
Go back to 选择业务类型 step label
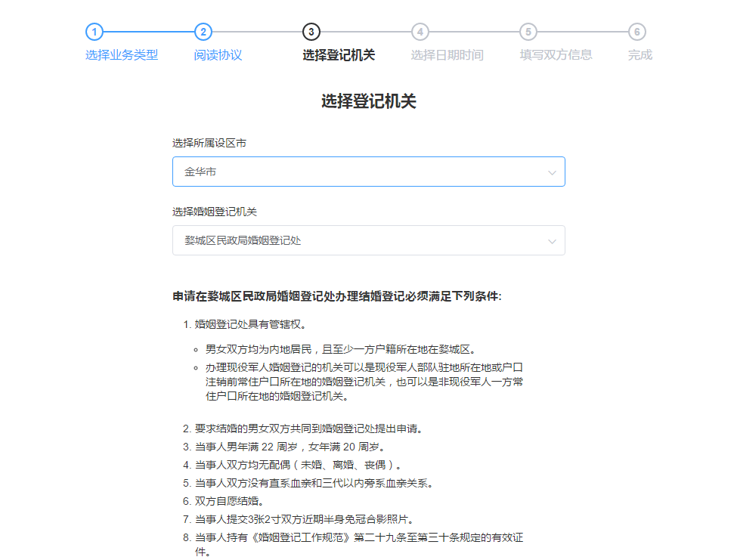122,55
